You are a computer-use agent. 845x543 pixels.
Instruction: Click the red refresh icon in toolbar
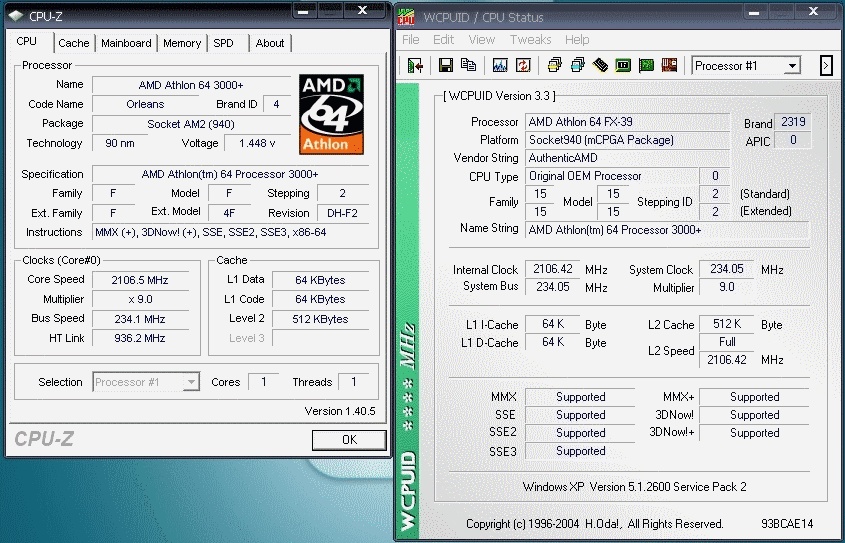[x=522, y=66]
